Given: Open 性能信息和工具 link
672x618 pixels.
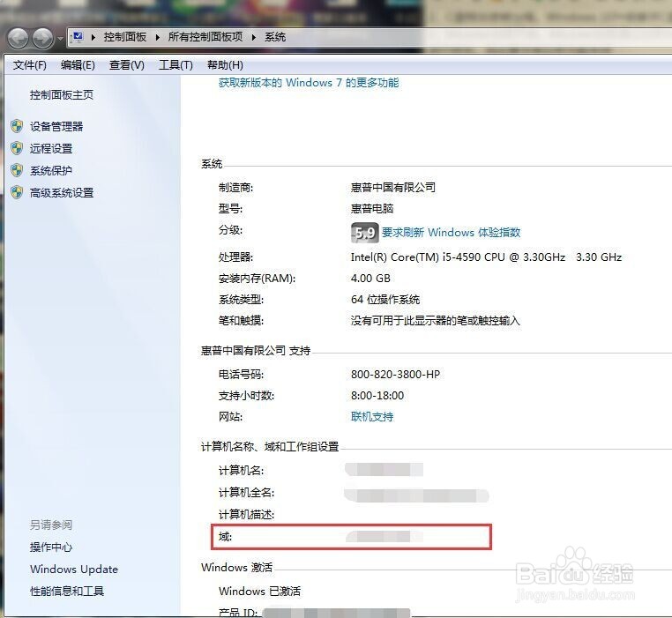Looking at the screenshot, I should pyautogui.click(x=67, y=591).
